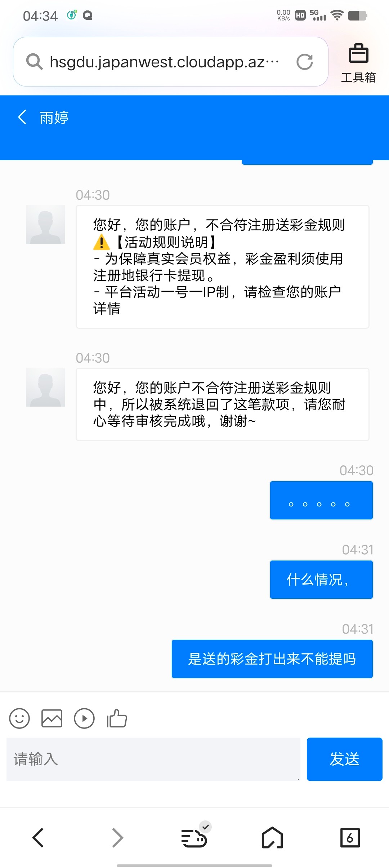Viewport: 389px width, 868px height.
Task: Focus the 请输入 message input field
Action: point(153,759)
